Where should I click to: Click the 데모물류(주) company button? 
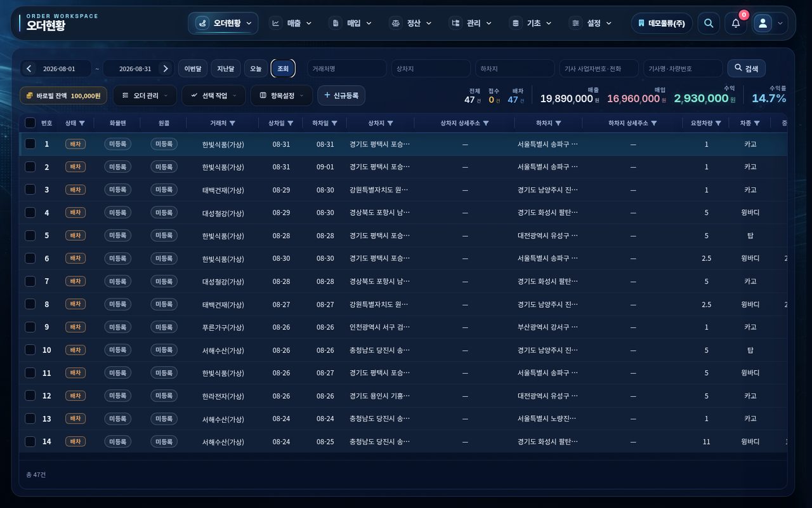point(662,23)
